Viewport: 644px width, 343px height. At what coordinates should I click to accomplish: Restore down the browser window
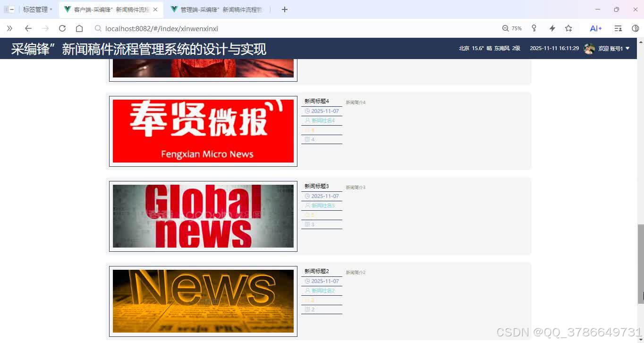point(616,9)
